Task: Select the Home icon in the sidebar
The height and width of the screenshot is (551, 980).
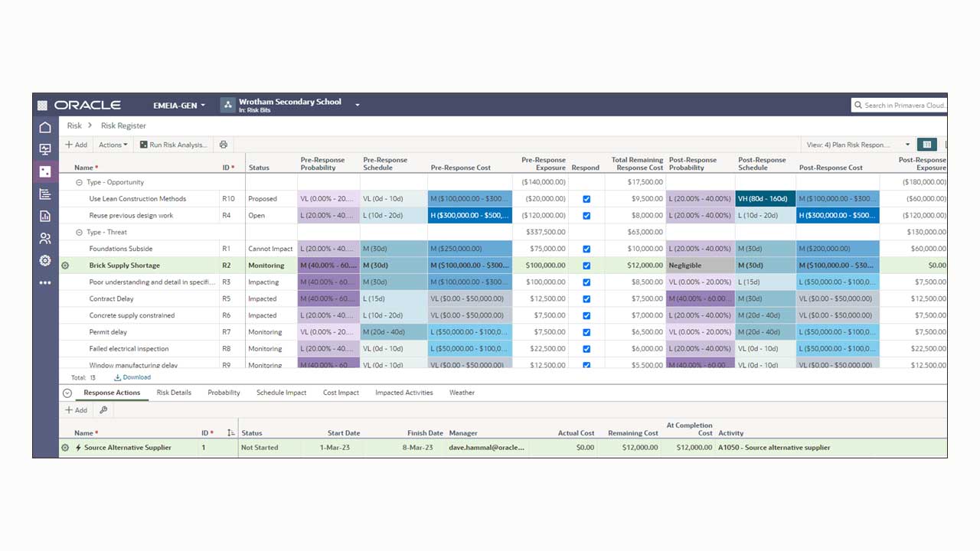Action: pos(44,127)
